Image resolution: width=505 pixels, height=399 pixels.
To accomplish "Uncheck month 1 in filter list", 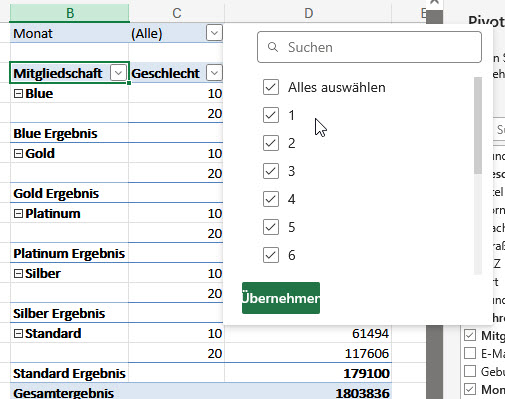I will [271, 115].
